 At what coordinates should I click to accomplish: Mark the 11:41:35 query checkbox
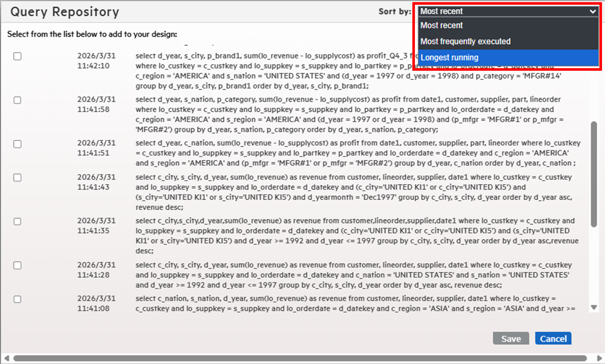[17, 221]
